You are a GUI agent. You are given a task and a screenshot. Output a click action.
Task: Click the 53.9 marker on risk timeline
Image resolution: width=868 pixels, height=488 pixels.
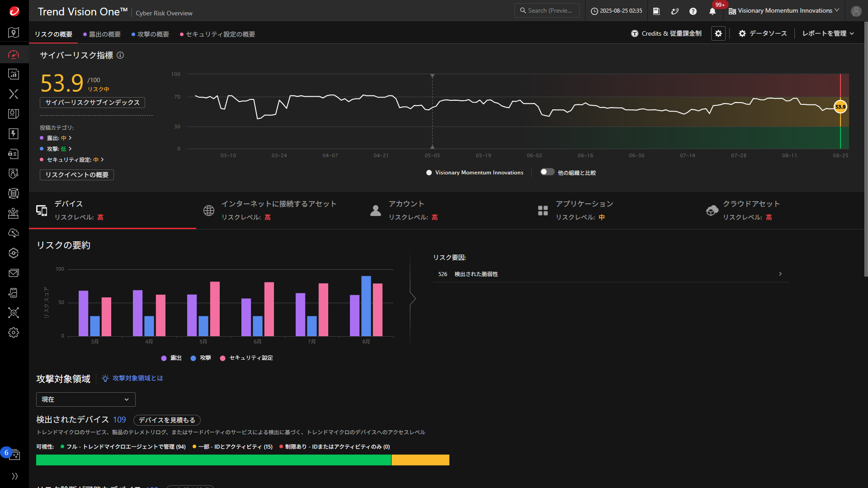tap(840, 107)
